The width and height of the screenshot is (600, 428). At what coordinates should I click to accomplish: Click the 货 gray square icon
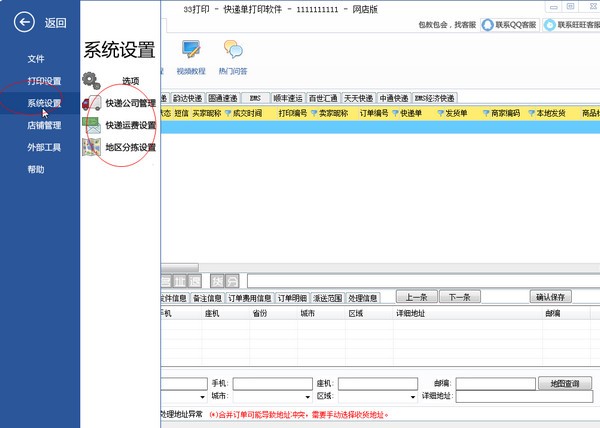[x=217, y=282]
